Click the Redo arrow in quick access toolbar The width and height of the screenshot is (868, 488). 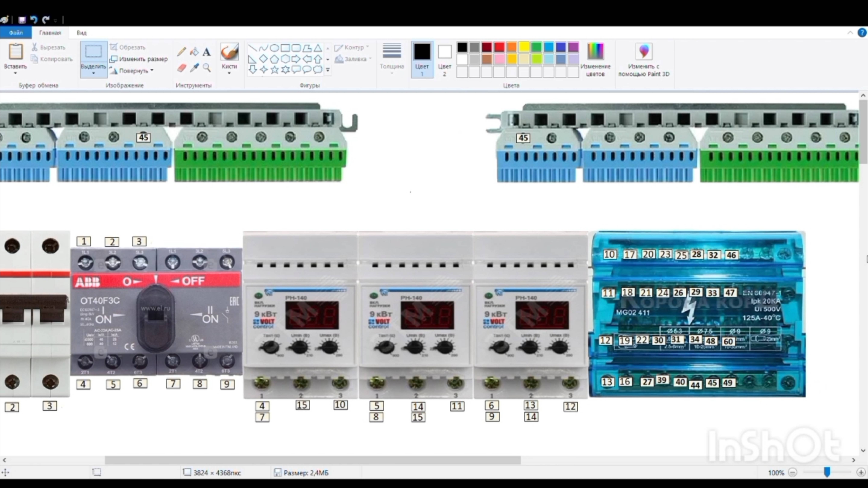(x=46, y=20)
